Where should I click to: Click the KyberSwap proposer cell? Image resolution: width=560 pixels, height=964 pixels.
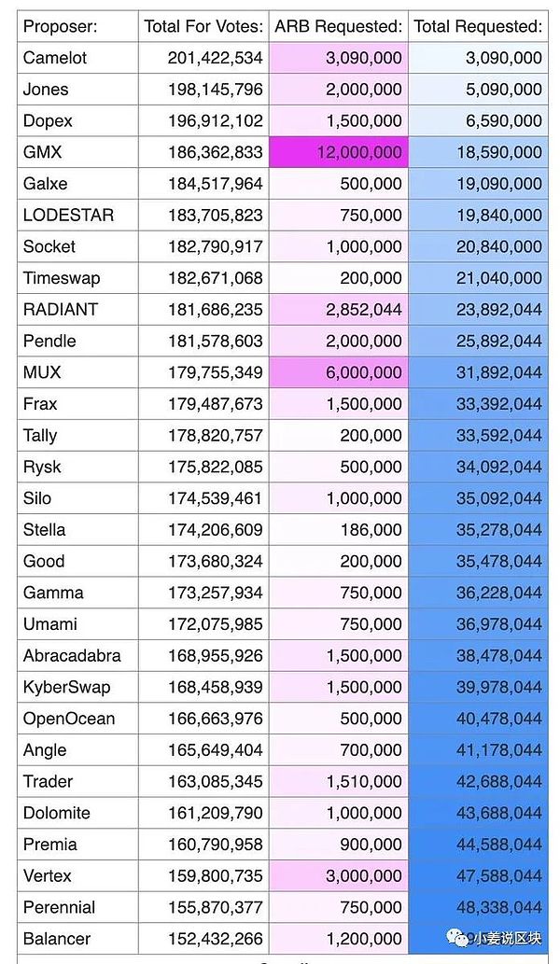(x=66, y=688)
